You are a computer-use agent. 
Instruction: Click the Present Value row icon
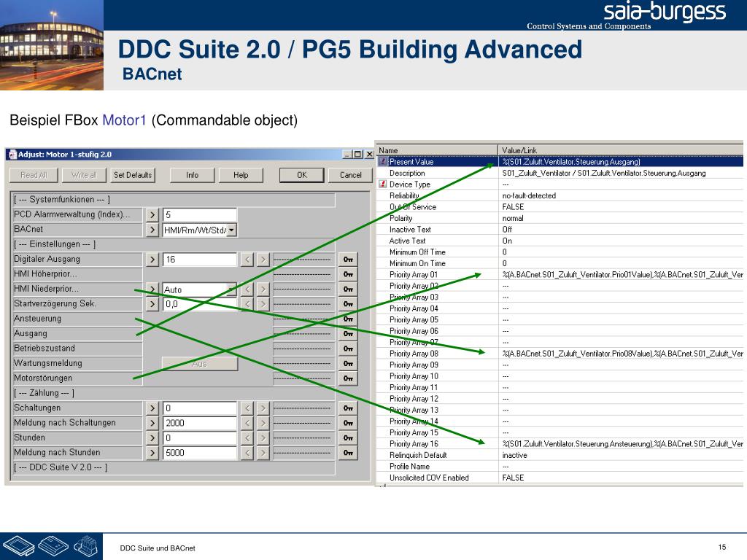[x=382, y=161]
